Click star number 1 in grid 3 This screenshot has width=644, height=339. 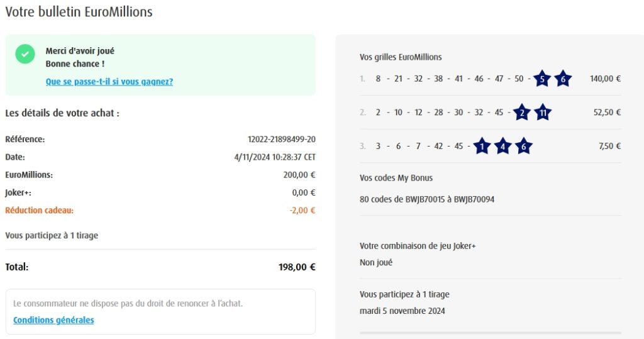(x=481, y=147)
